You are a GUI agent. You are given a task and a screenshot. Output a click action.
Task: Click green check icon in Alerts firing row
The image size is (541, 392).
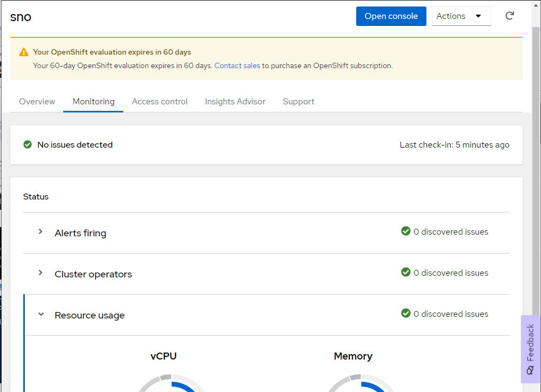pyautogui.click(x=406, y=231)
